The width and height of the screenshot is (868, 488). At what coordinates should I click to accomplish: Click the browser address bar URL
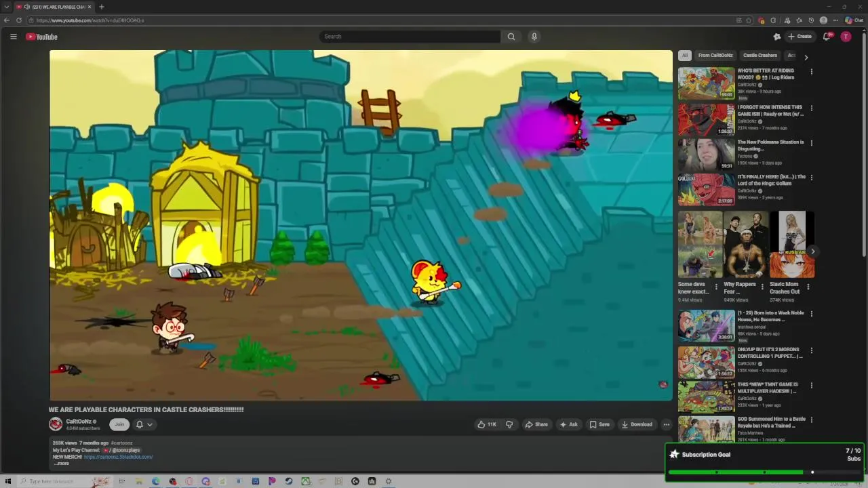tap(90, 20)
